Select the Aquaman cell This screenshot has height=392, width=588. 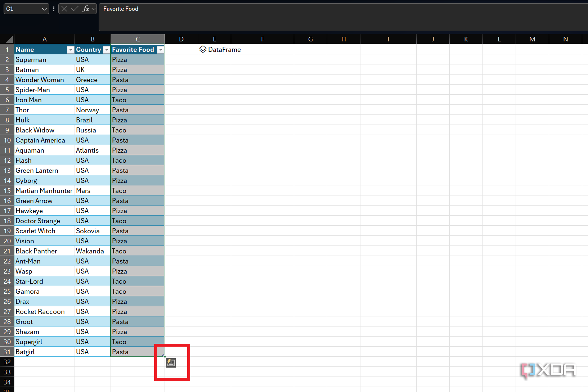[44, 150]
